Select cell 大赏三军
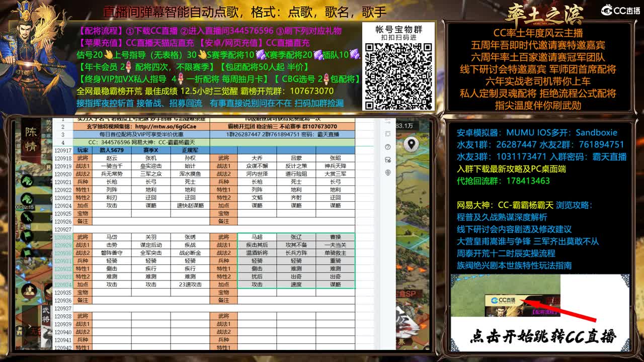 click(335, 174)
